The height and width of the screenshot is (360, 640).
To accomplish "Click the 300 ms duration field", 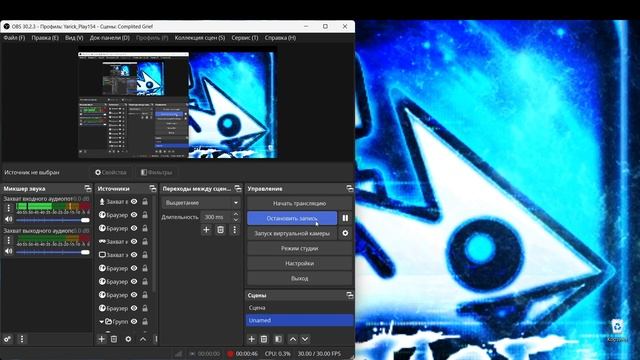I will [216, 217].
